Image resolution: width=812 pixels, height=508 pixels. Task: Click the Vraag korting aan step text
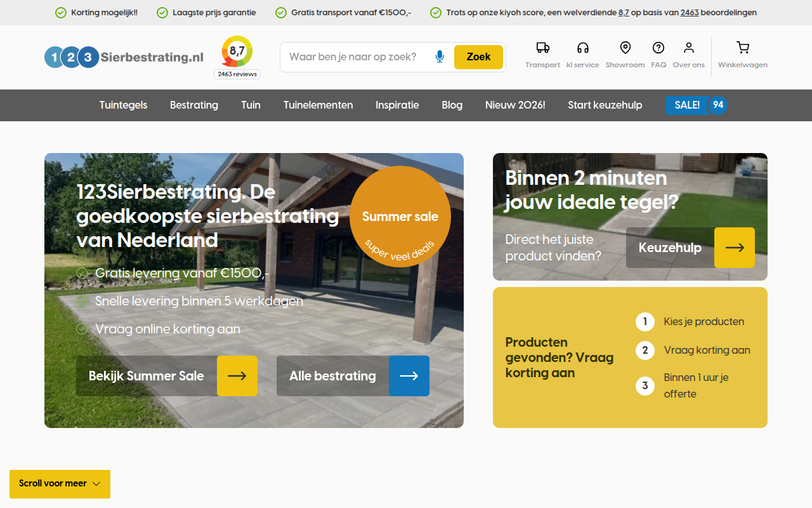[707, 351]
